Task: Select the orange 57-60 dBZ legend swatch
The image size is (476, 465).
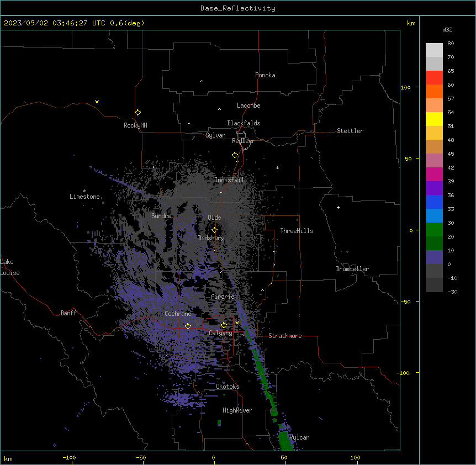Action: tap(434, 91)
